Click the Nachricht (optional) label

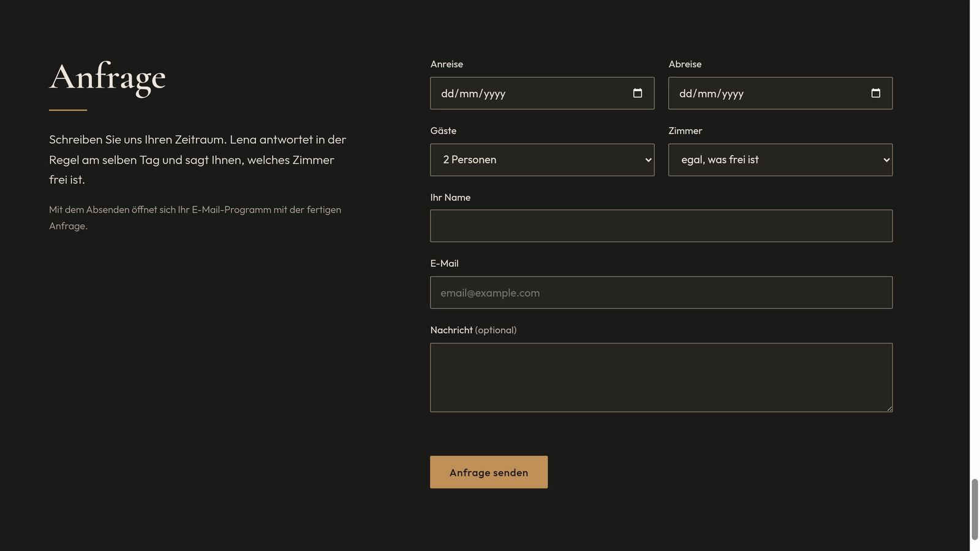[473, 330]
